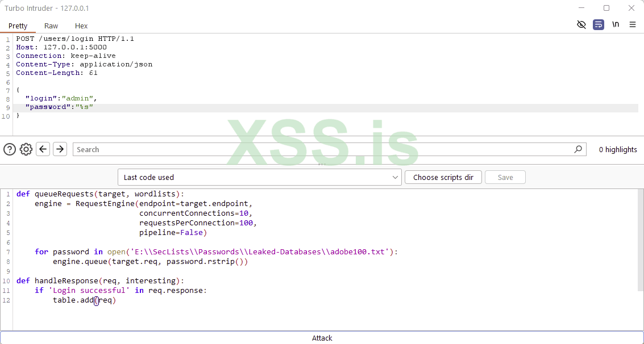Click the Host header line
Viewport: 644px width, 344px height.
point(61,47)
